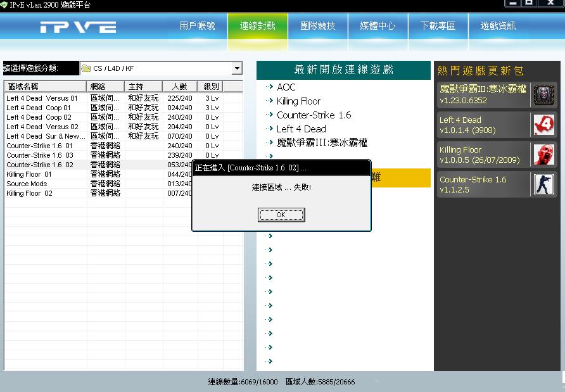Switch to the 團隊競技 tab
Screen dimensions: 565x392
318,26
